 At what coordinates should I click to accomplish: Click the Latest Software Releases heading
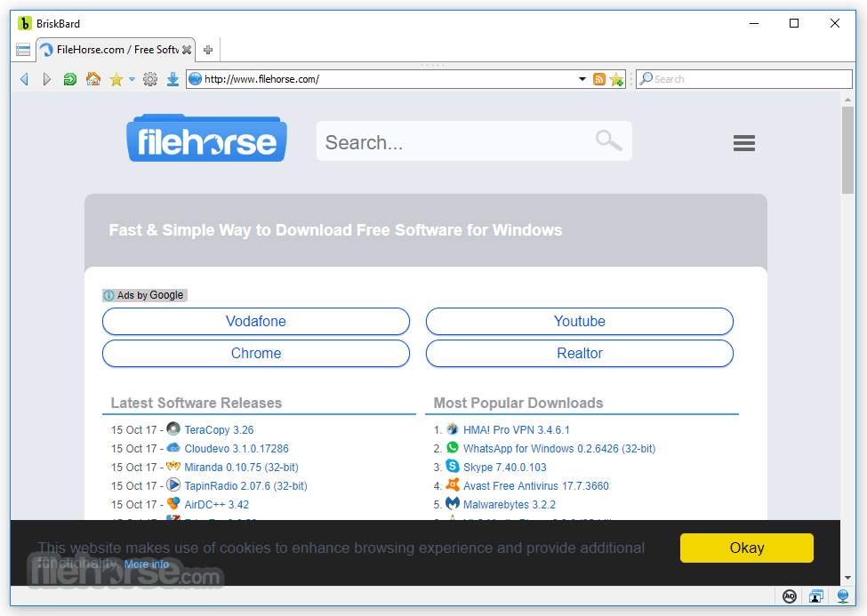coord(197,403)
